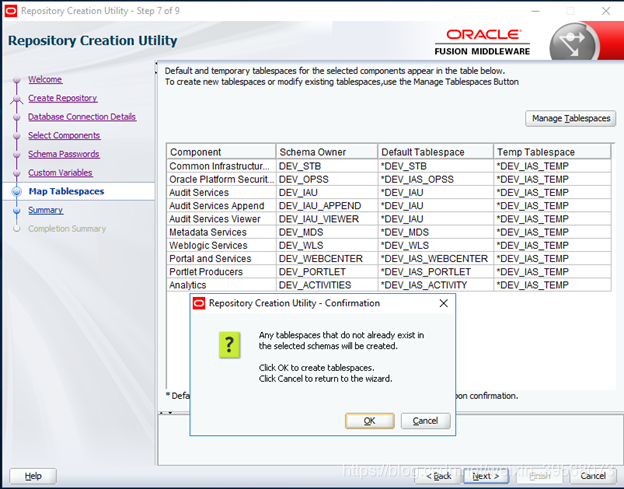The height and width of the screenshot is (489, 624).
Task: Open *DEV_MDS default tablespace cell
Action: pos(435,232)
